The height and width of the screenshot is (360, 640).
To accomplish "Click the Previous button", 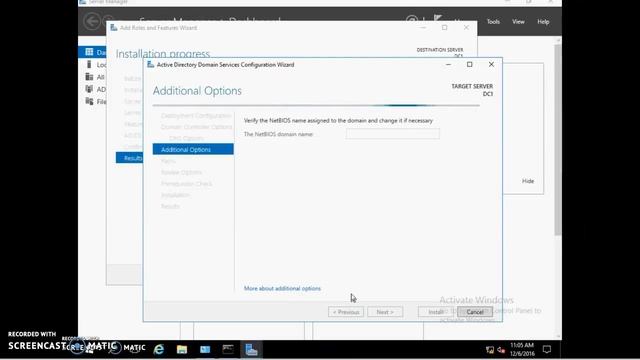I will 346,312.
